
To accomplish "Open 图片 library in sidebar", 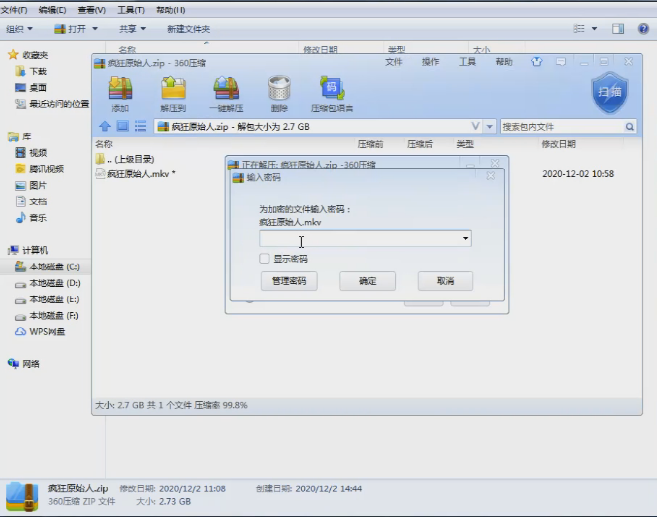I will 31,185.
